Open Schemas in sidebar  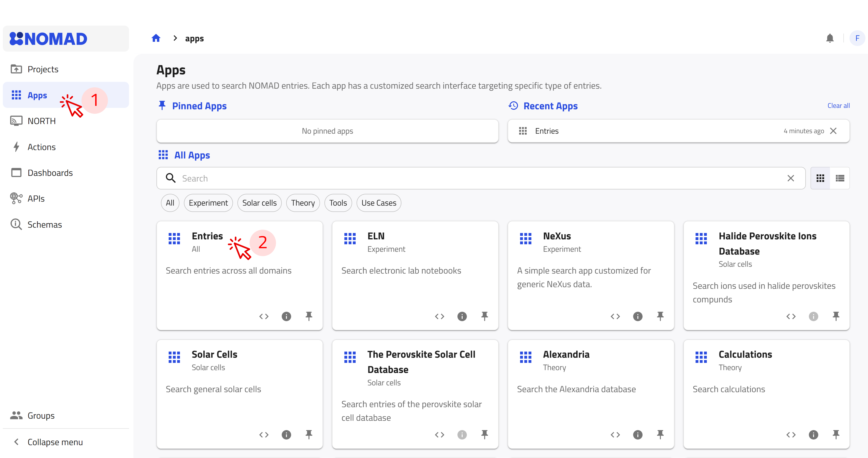66,225
